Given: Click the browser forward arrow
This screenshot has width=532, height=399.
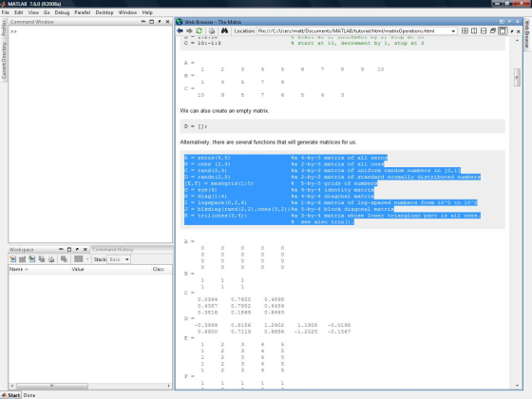Looking at the screenshot, I should click(189, 30).
